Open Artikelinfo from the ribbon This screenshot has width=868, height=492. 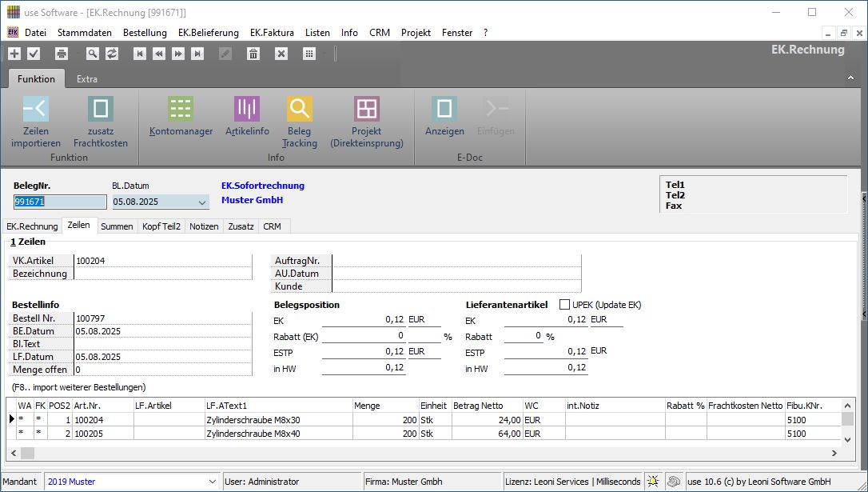pyautogui.click(x=247, y=110)
